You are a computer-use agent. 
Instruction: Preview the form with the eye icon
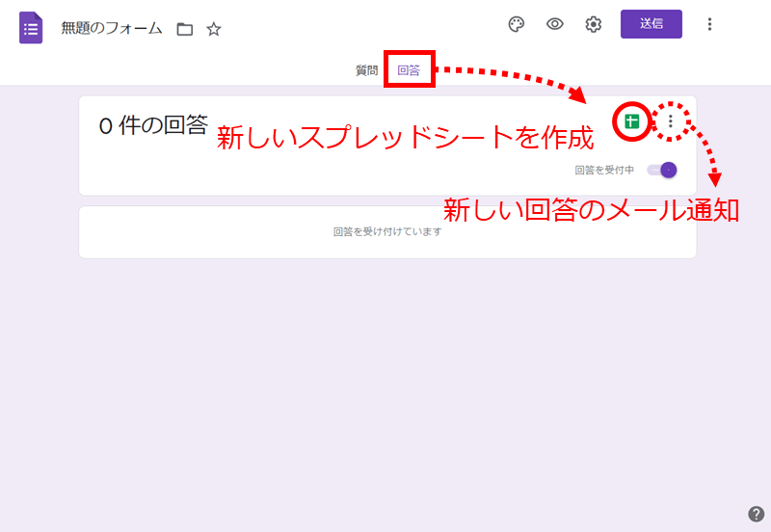555,24
